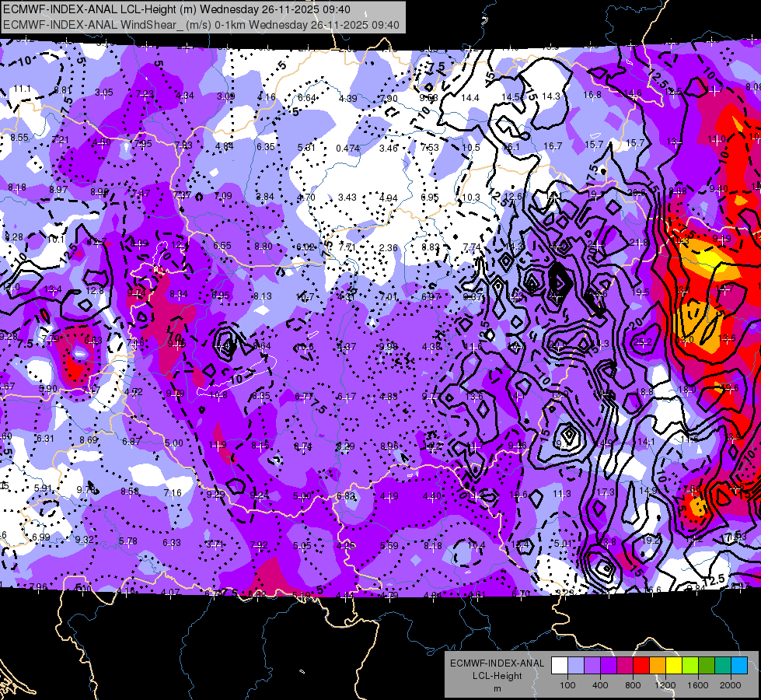Click the 6.64 grid value
The height and width of the screenshot is (700, 761).
(x=307, y=98)
